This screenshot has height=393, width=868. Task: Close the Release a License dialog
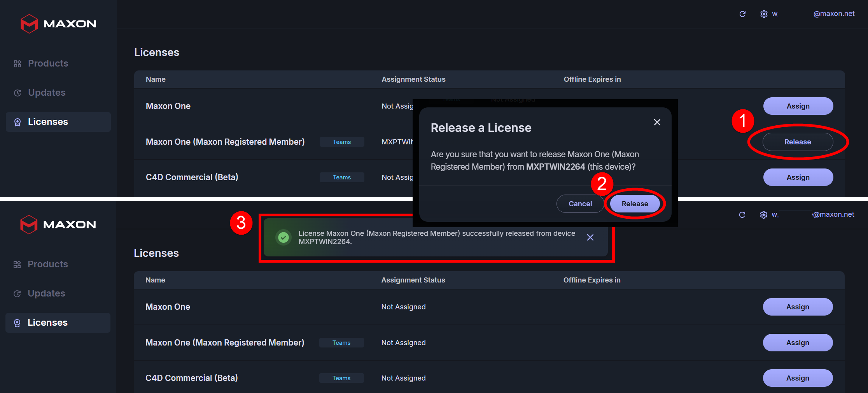click(x=657, y=122)
